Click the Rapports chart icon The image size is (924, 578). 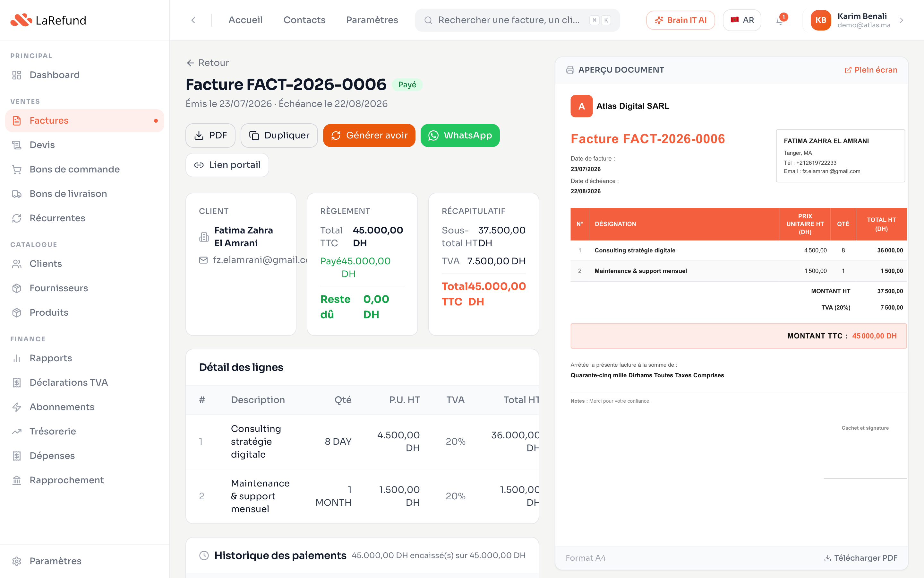[x=16, y=358]
